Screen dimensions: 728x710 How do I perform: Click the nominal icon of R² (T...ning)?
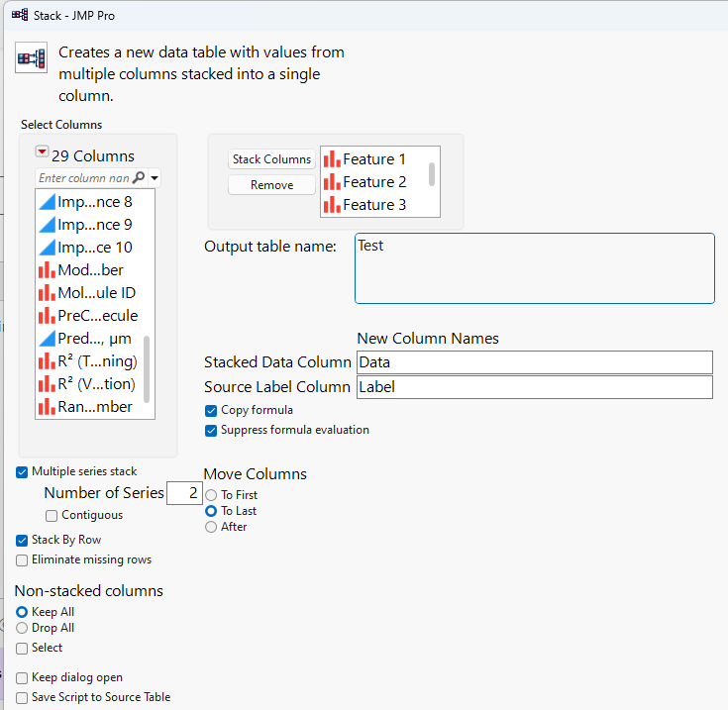[47, 361]
